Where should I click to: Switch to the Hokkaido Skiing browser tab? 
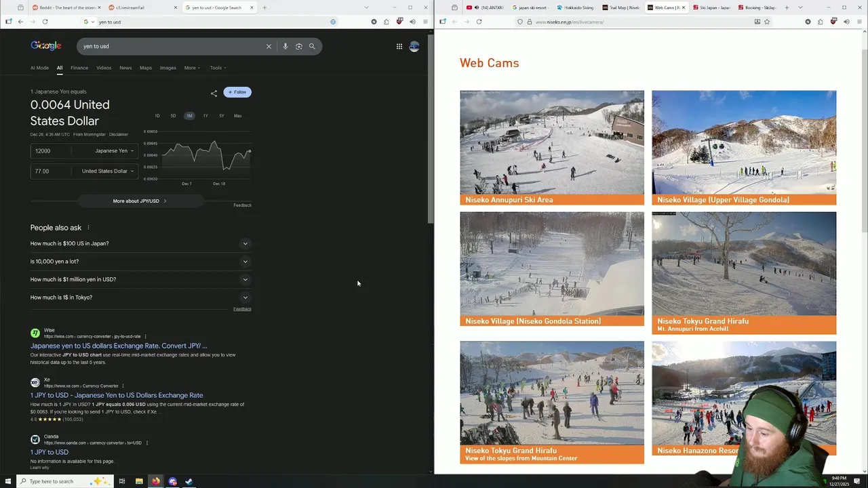click(x=575, y=7)
